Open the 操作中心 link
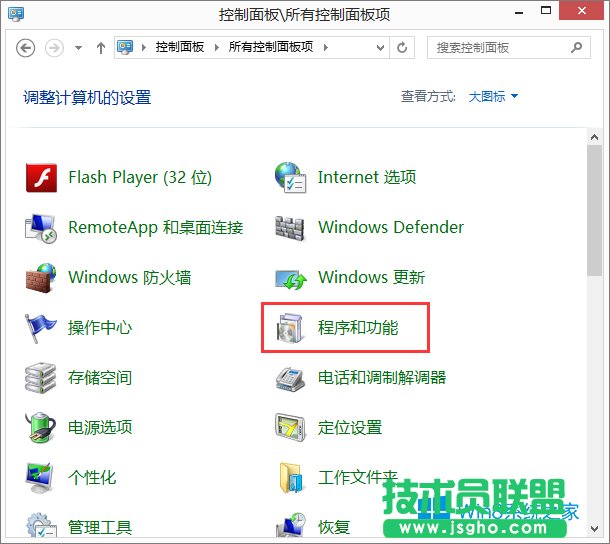The image size is (610, 544). [100, 328]
